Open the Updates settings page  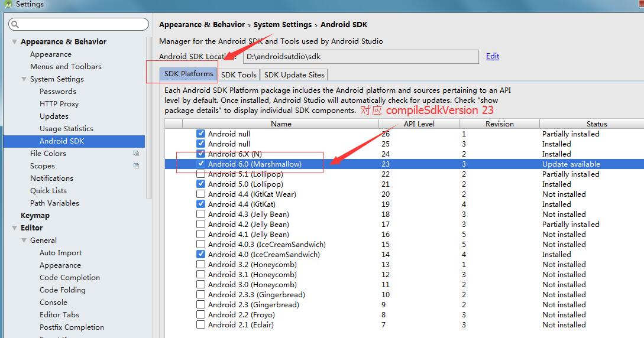54,116
